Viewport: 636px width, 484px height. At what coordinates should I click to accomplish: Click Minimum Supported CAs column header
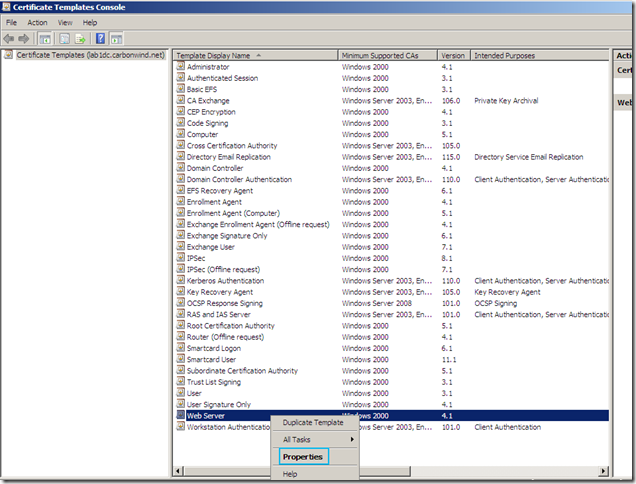pyautogui.click(x=387, y=55)
